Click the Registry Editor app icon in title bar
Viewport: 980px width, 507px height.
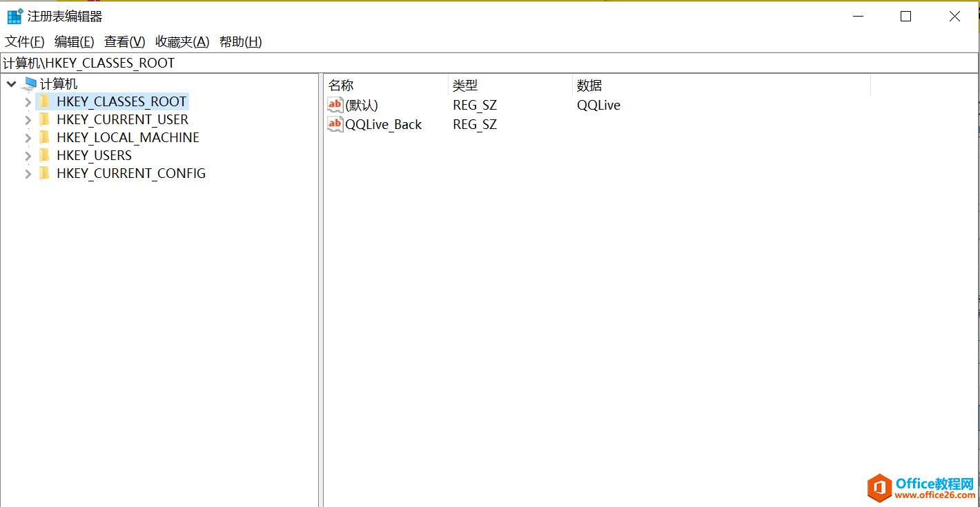(15, 17)
